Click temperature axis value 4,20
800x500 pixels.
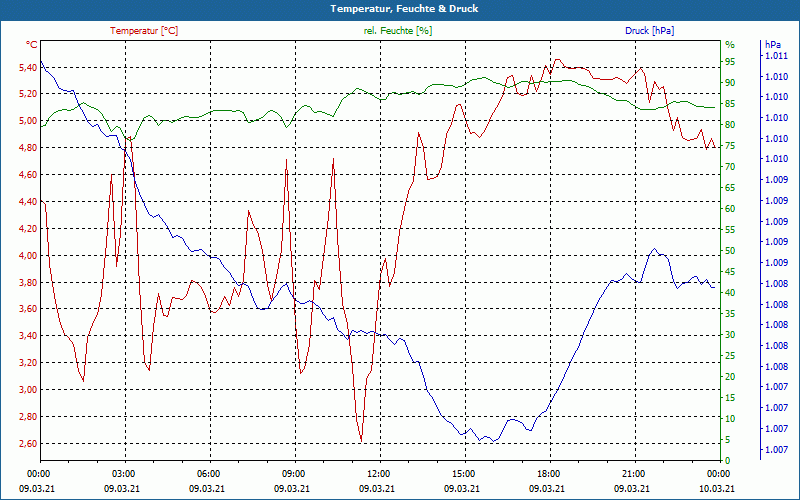click(x=28, y=229)
